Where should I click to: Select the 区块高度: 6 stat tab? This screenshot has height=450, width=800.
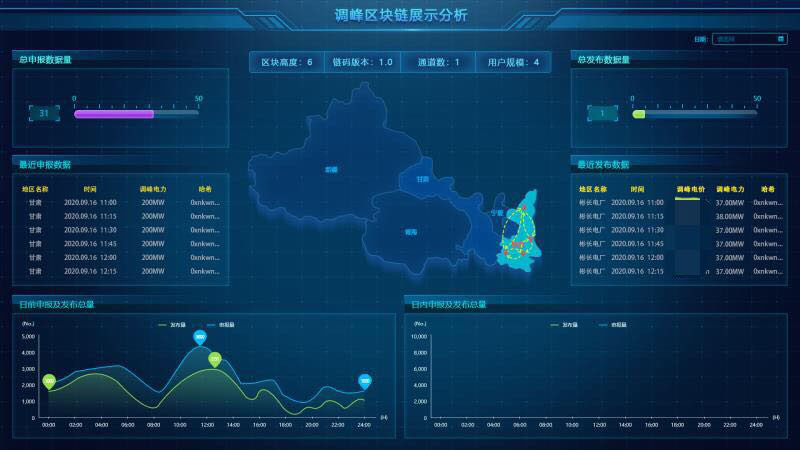point(287,62)
